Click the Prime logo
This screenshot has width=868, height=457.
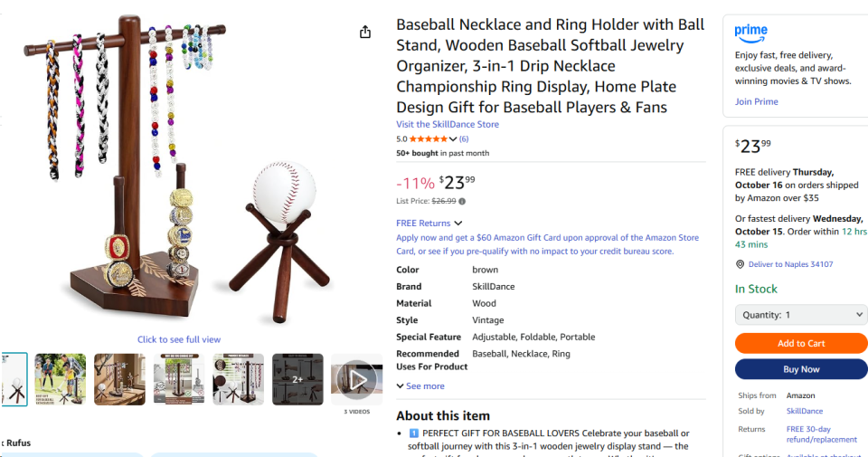point(750,33)
